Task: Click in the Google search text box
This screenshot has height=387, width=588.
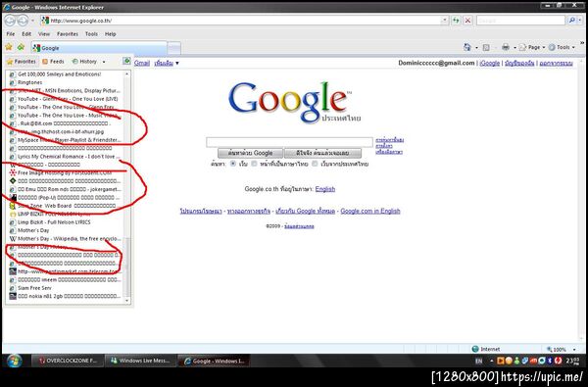Action: (x=289, y=142)
